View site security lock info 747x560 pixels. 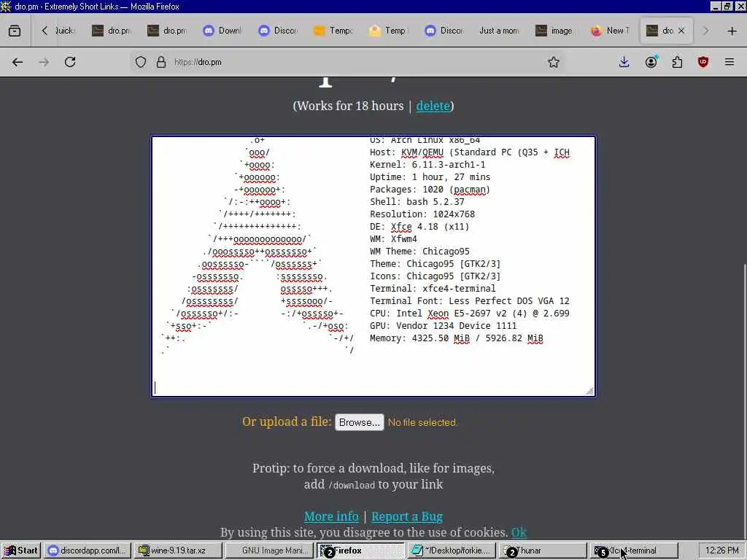tap(161, 62)
